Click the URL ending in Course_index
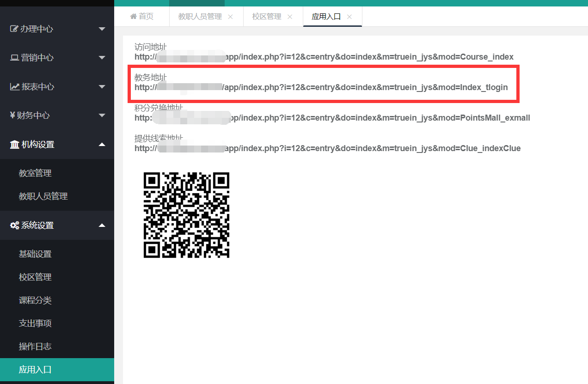Screen dimensions: 588x384 324,57
